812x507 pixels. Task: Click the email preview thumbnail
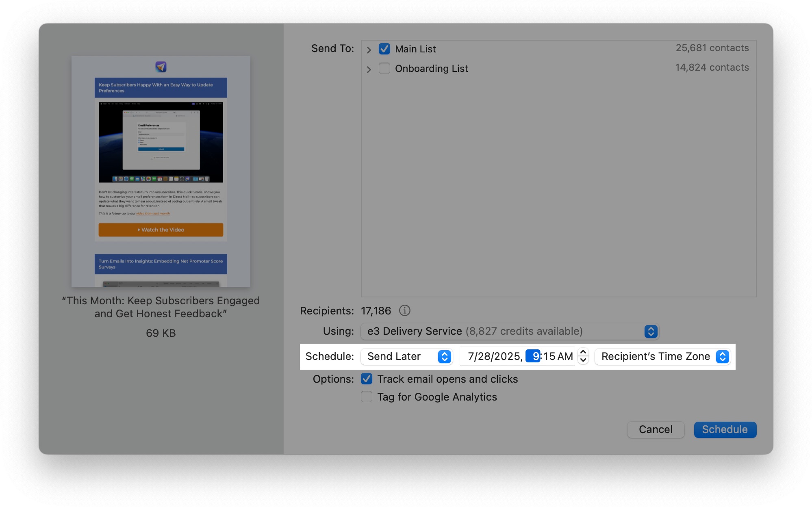(161, 171)
